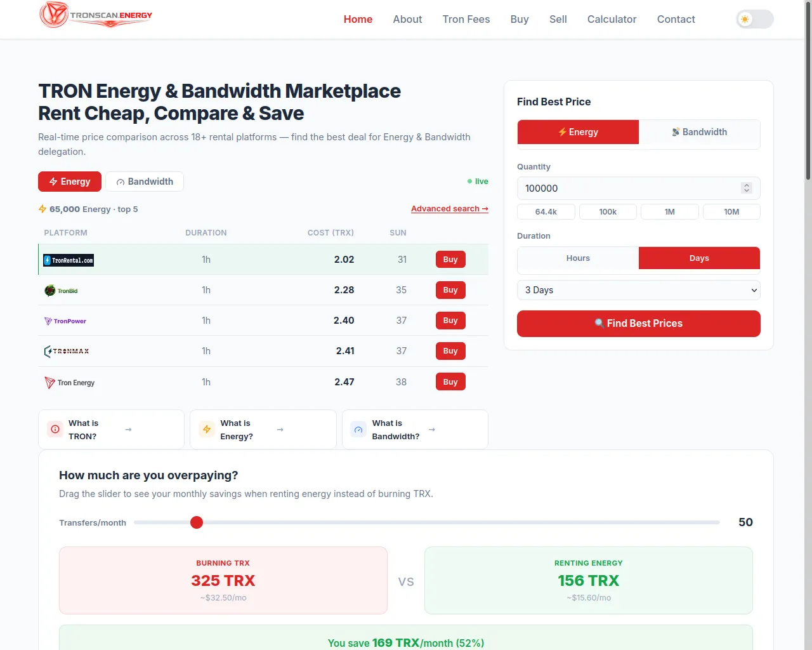This screenshot has width=812, height=650.
Task: Choose Days duration option
Action: tap(699, 258)
